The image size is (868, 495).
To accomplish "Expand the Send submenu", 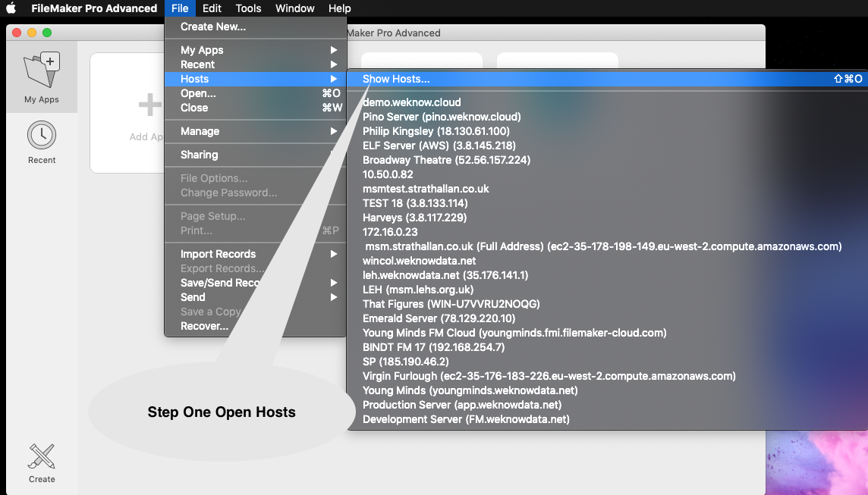I will coord(256,297).
